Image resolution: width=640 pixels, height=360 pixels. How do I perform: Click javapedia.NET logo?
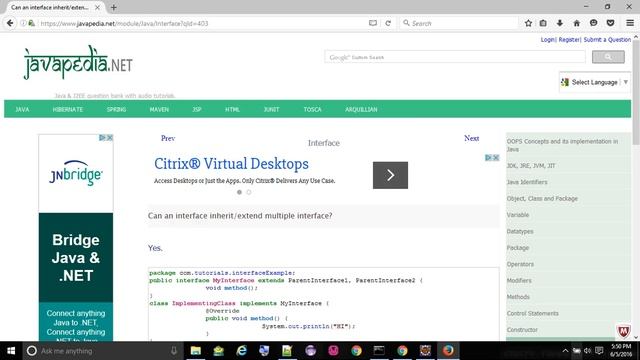pyautogui.click(x=78, y=62)
